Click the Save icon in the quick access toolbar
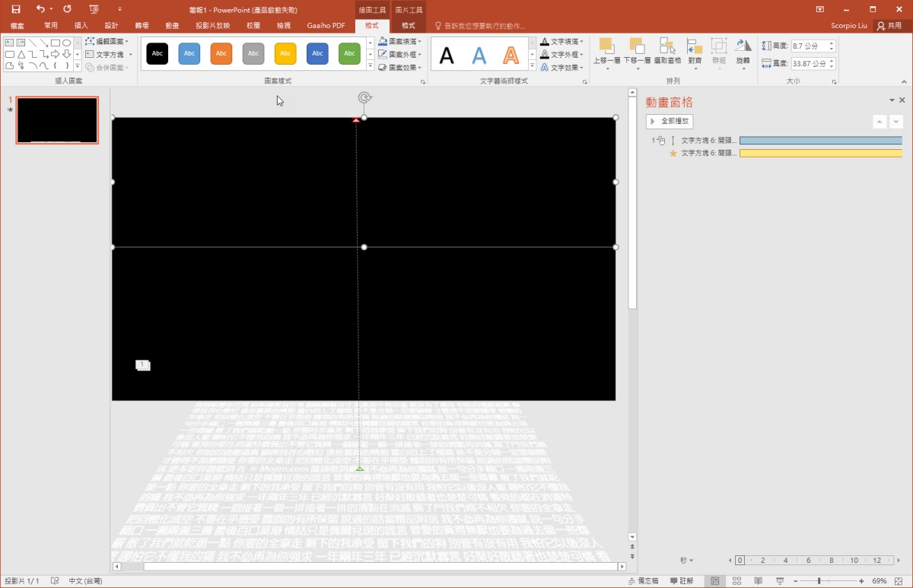913x588 pixels. 15,9
